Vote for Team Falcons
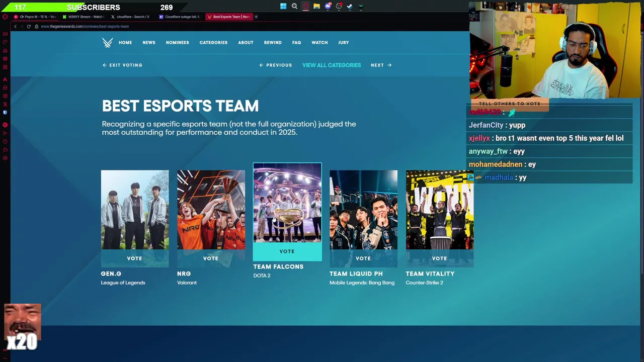 click(x=287, y=251)
